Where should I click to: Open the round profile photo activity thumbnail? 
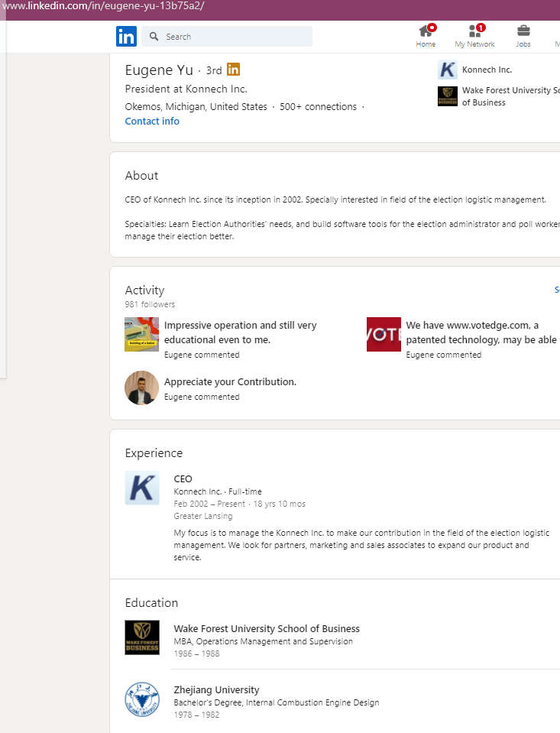141,388
